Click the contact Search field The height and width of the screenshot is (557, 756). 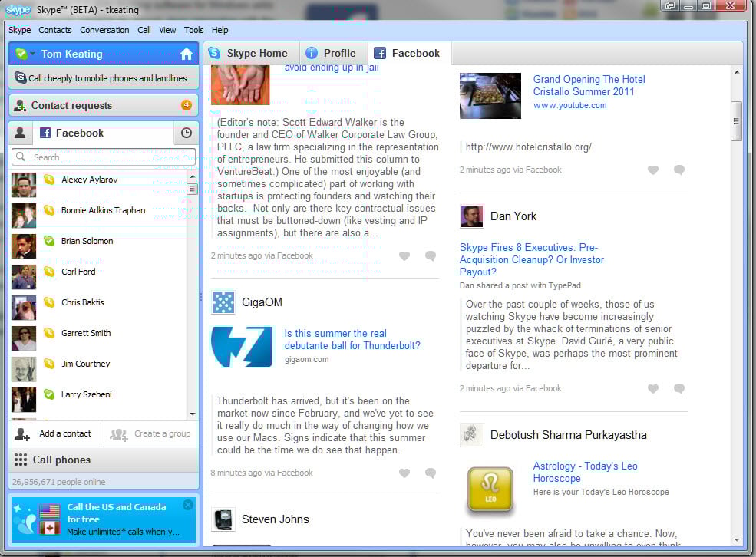(x=104, y=157)
